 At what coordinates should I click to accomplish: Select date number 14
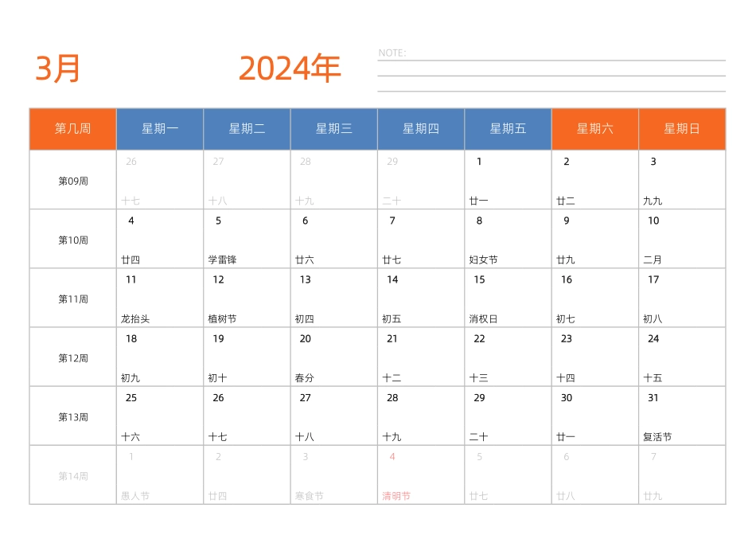click(392, 279)
